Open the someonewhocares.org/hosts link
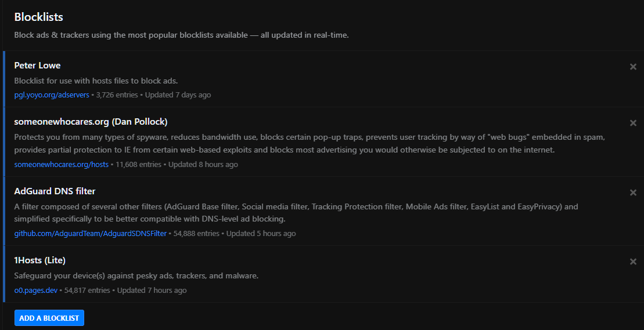This screenshot has height=330, width=644. 61,164
